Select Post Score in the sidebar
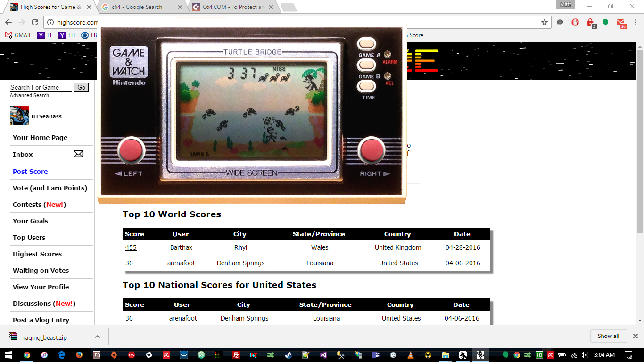Screen dimensions: 644x362 tap(30, 172)
